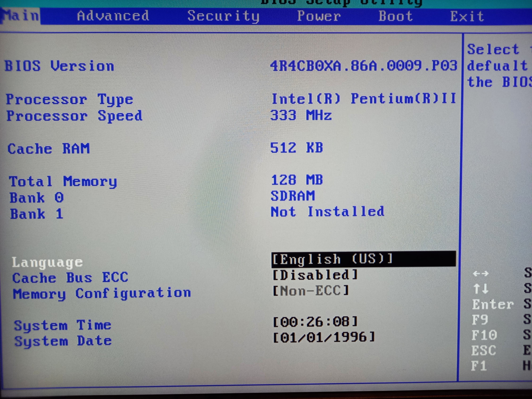The width and height of the screenshot is (532, 399).
Task: Select the Language setting label
Action: tap(47, 262)
